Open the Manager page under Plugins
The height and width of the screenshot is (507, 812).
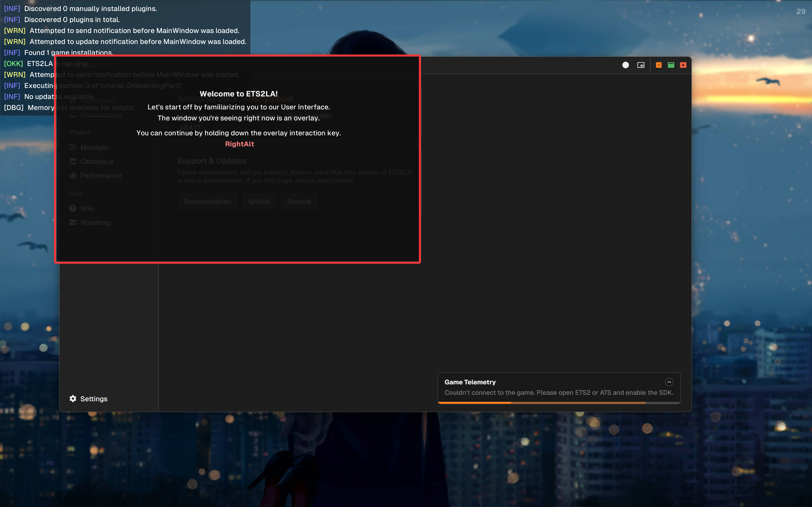point(94,147)
